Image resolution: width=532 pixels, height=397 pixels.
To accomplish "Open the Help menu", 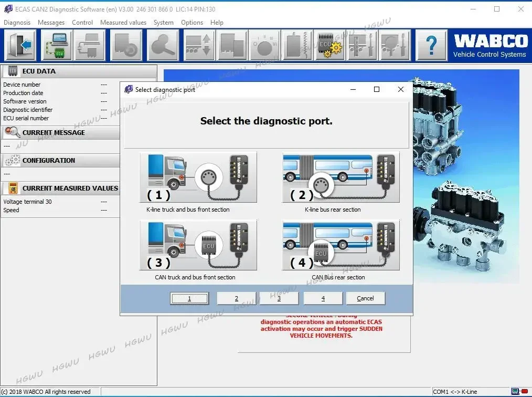I will point(217,23).
